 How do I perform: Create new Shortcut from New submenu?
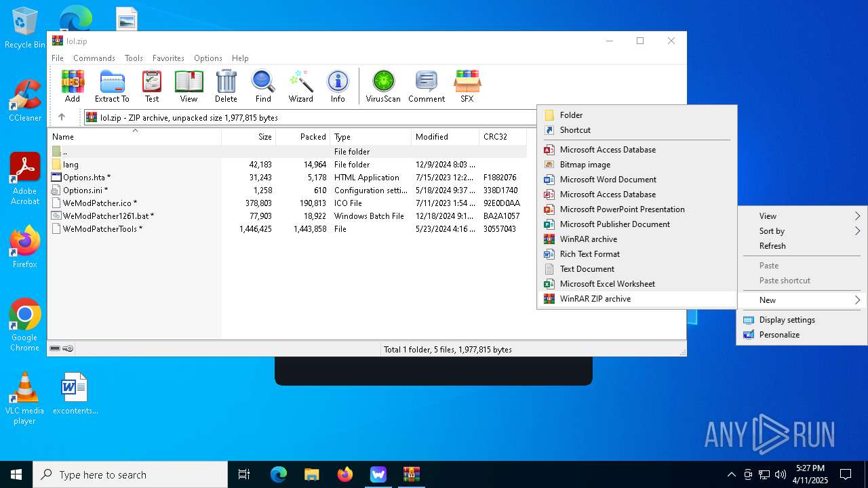click(637, 130)
